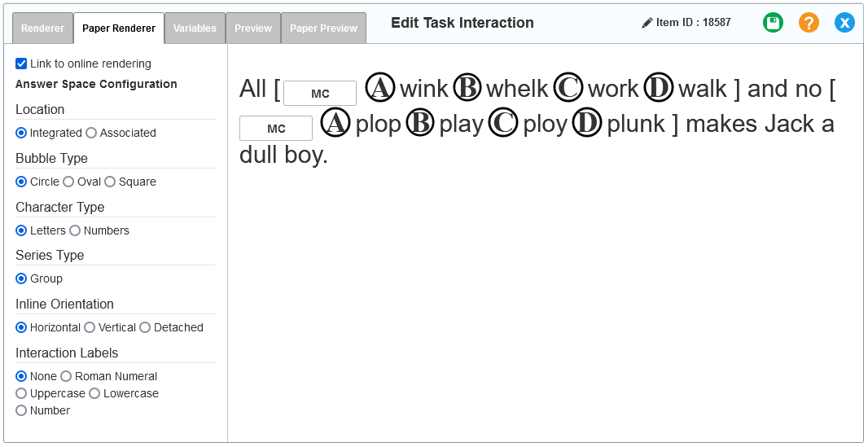Choose Oval bubble type
Viewport: 868px width, 447px height.
coord(68,182)
